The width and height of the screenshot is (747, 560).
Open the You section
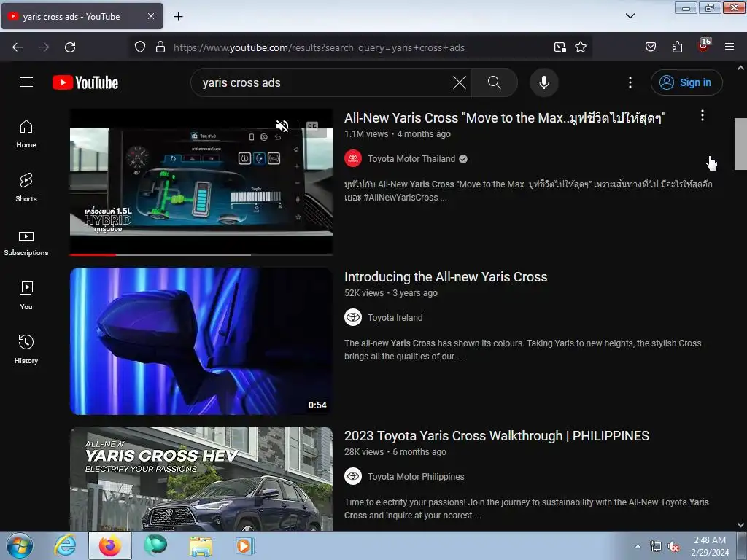26,296
